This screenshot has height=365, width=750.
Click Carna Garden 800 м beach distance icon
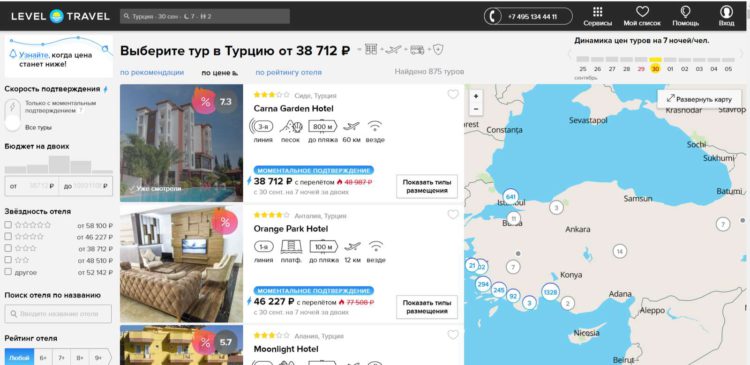323,126
